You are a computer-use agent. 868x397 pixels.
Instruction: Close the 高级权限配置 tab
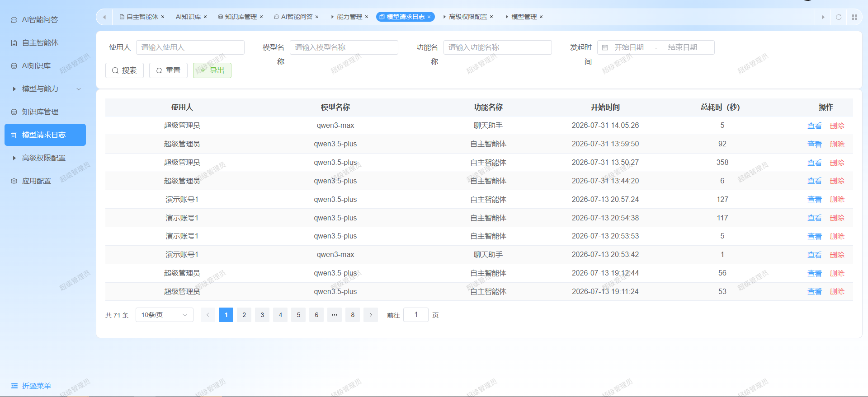pos(491,17)
